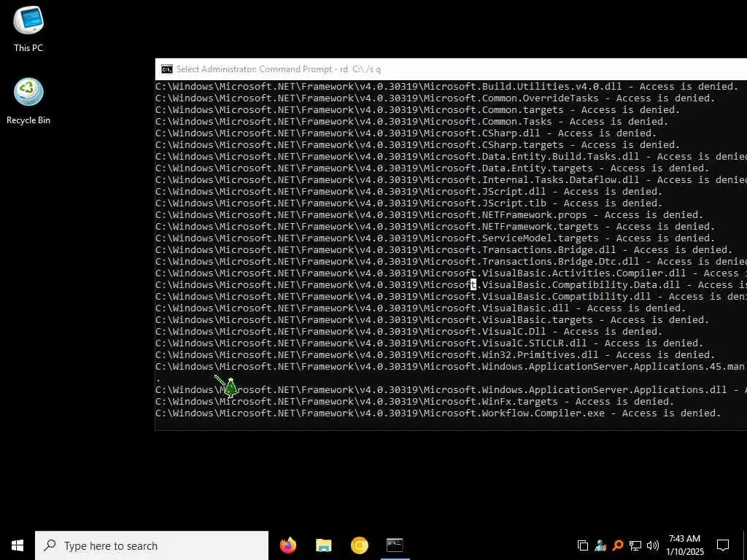Click the Microsoft.JScript.dll line
The height and width of the screenshot is (560, 747).
(409, 192)
